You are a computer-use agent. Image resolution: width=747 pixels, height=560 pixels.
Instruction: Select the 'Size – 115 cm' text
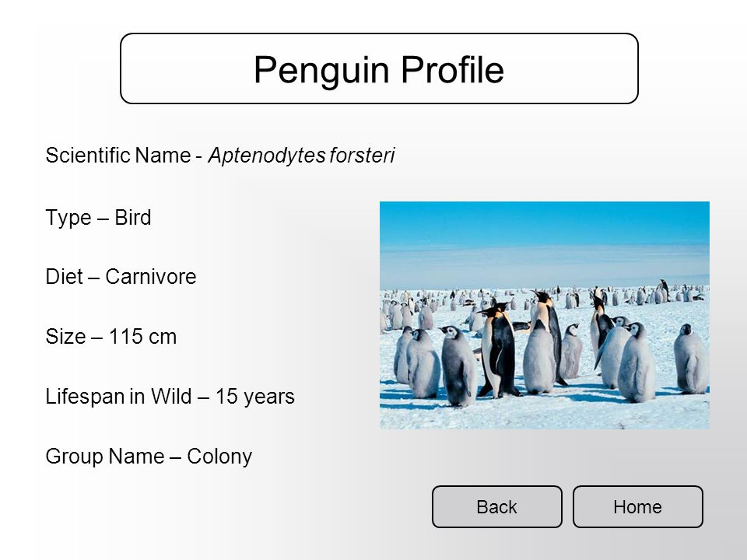[111, 337]
